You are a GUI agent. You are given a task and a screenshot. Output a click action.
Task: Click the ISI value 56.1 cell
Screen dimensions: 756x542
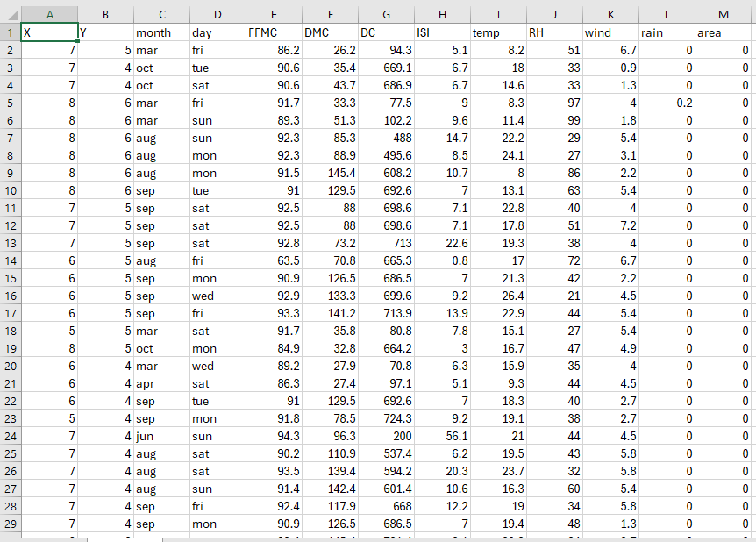(442, 437)
